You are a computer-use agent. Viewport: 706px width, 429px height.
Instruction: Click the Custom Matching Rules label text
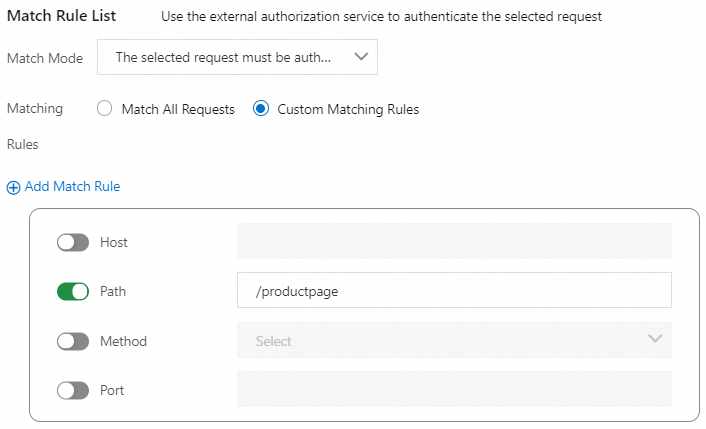point(348,109)
